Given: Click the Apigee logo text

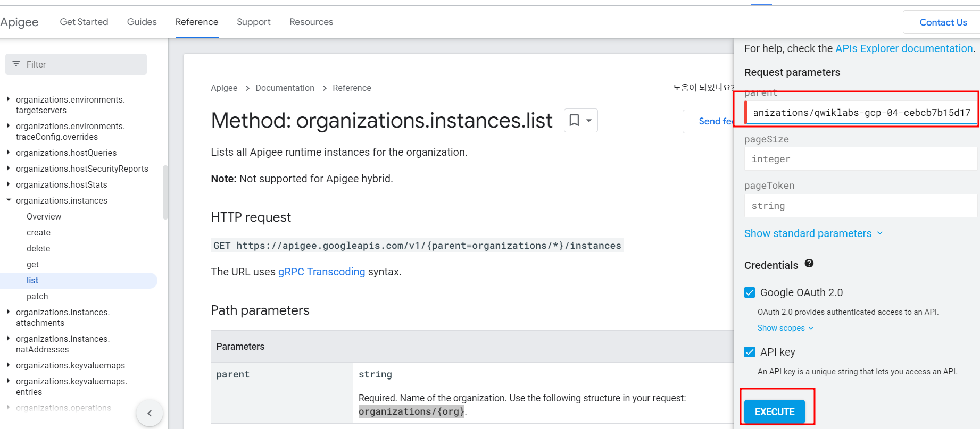Looking at the screenshot, I should 19,22.
